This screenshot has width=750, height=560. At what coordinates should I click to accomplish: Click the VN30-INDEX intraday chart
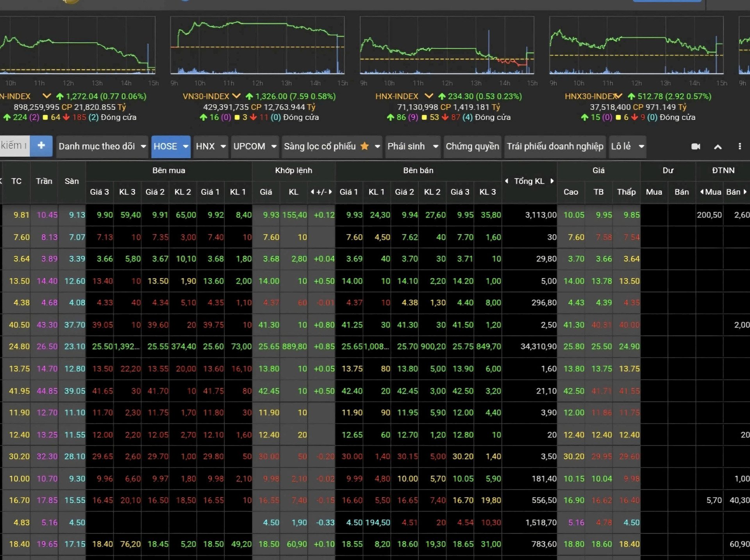click(257, 45)
